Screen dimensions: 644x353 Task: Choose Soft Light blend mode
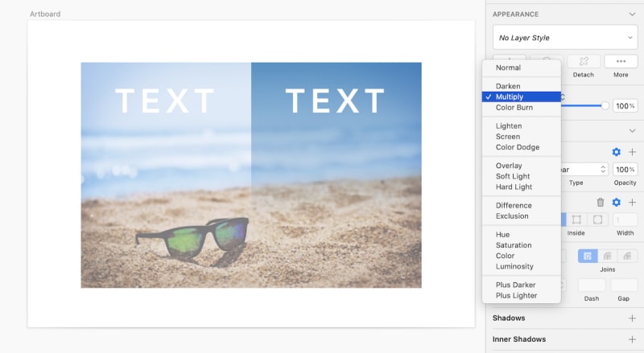pos(522,177)
